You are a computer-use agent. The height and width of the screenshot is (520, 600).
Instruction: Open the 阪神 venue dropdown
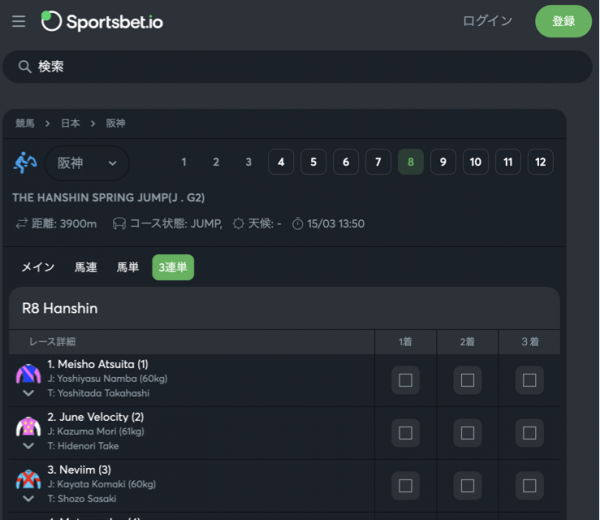coord(87,162)
